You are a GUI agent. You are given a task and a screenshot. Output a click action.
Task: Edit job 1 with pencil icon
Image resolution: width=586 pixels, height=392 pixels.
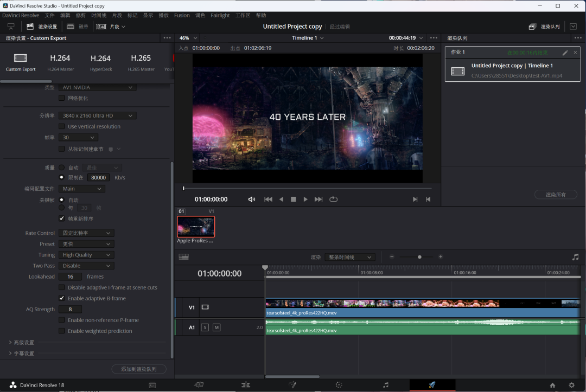pyautogui.click(x=565, y=53)
